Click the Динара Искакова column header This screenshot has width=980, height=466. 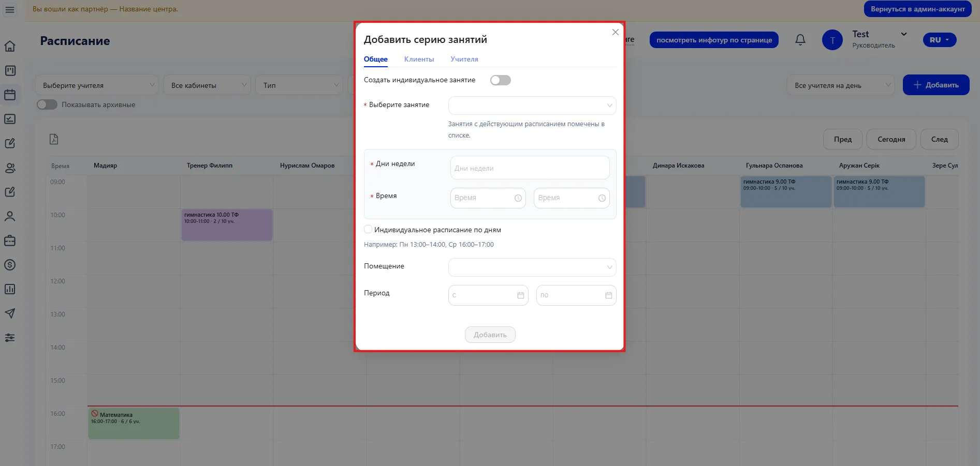[x=678, y=166]
